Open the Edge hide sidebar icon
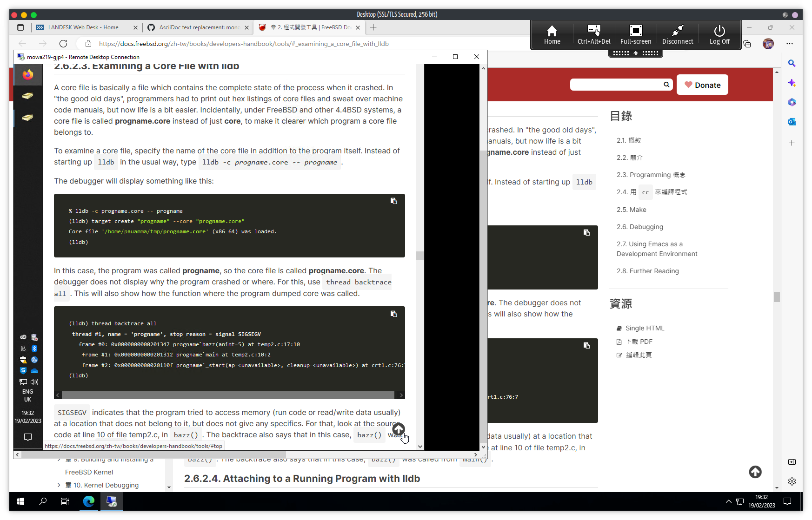Viewport: 812px width, 520px height. pyautogui.click(x=792, y=462)
